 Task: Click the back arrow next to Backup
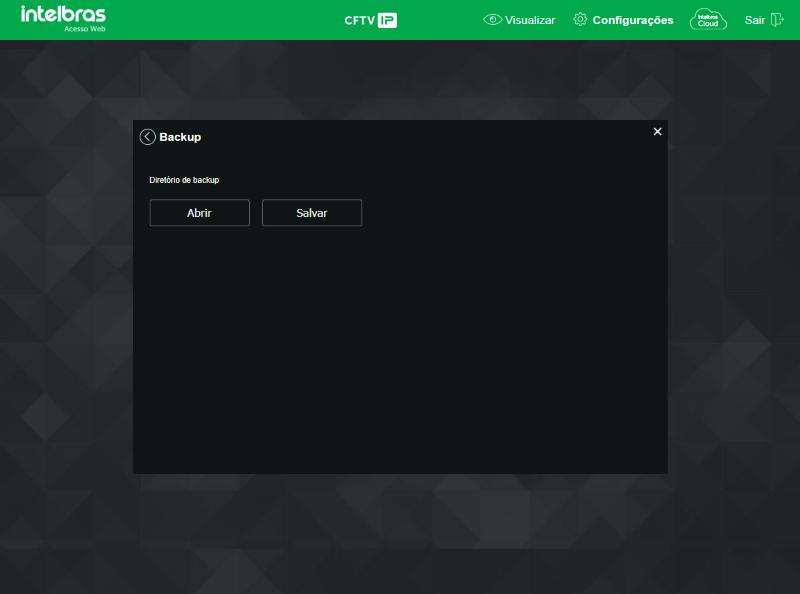coord(147,137)
